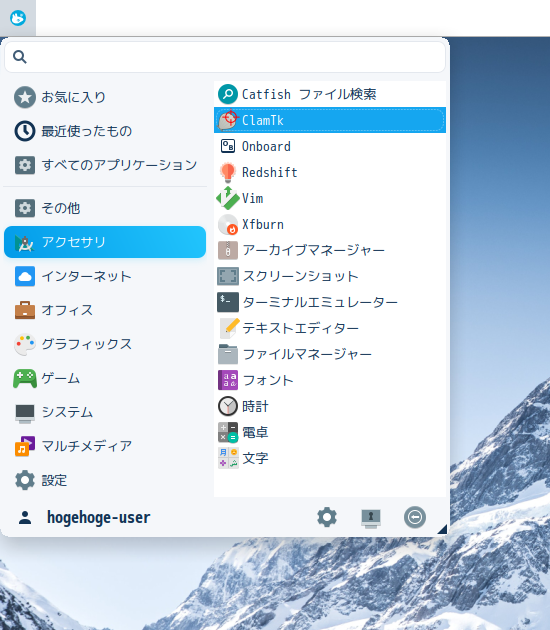Switch to the インターネット category
This screenshot has height=630, width=550.
click(x=105, y=276)
